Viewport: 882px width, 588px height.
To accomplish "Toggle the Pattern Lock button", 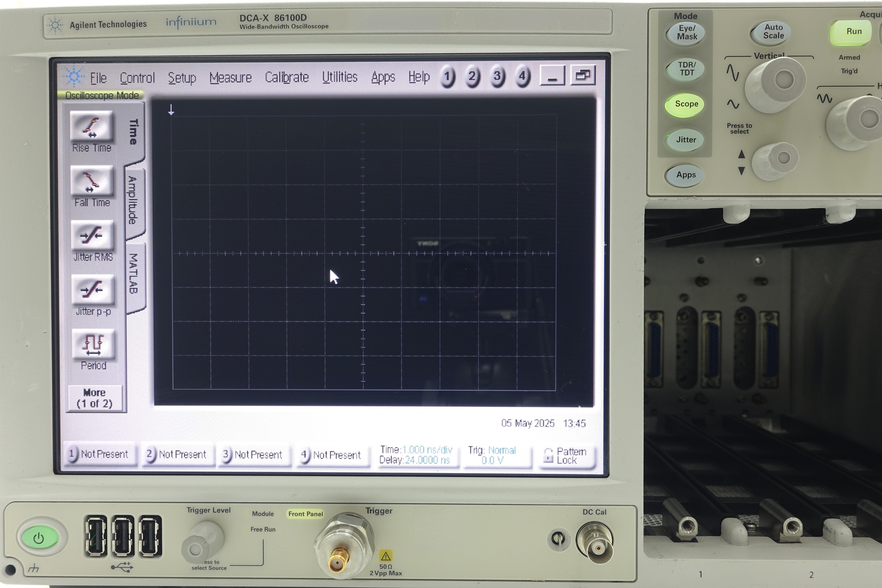I will [x=567, y=456].
